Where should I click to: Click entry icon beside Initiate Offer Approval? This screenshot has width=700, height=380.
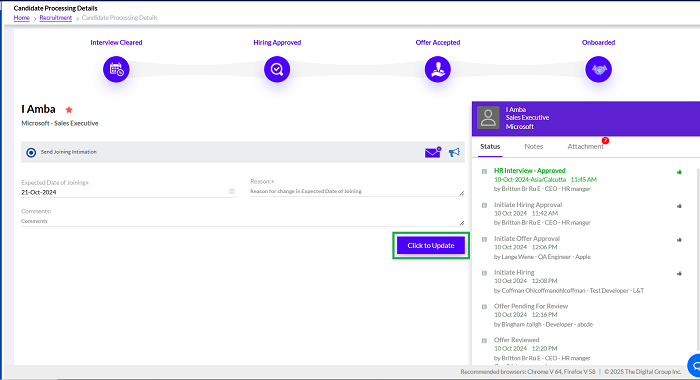pyautogui.click(x=484, y=239)
